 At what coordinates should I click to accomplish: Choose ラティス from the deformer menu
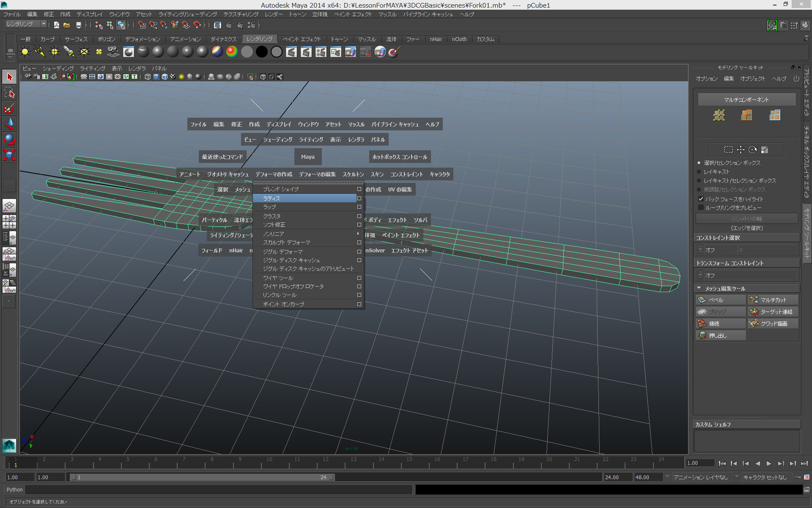tap(271, 198)
